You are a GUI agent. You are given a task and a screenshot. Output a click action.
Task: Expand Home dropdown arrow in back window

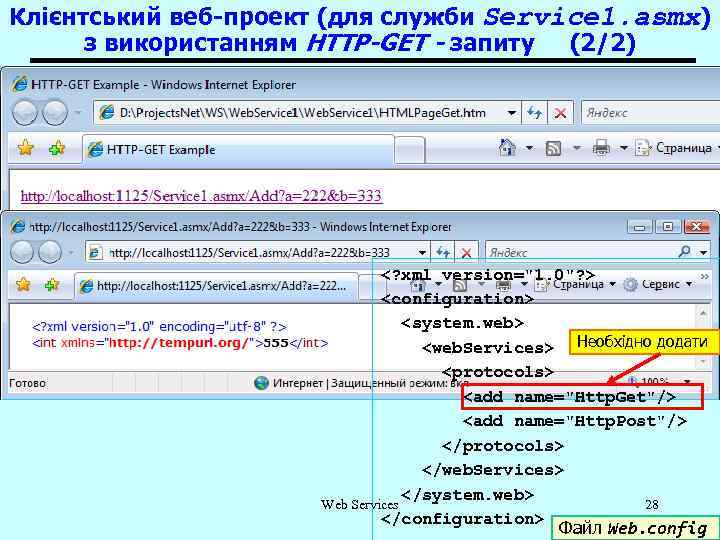529,148
